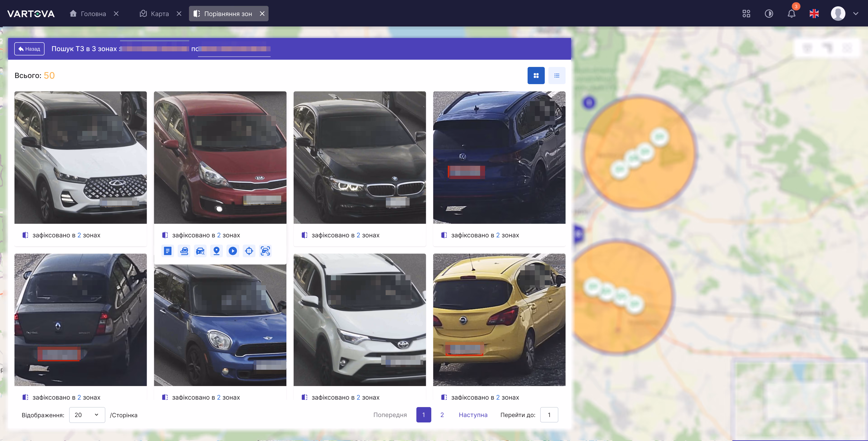Open the black BMW sedan thumbnail

(x=360, y=157)
